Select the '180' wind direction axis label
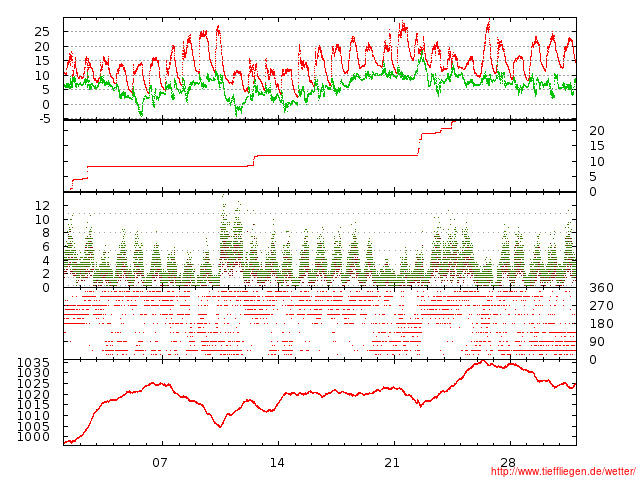Viewport: 640px width, 480px height. (601, 324)
